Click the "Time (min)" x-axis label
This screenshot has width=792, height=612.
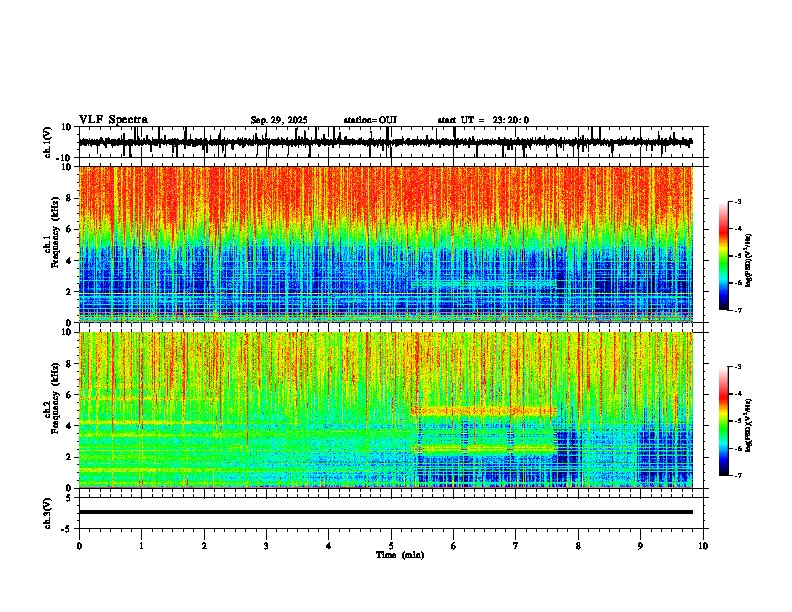[x=400, y=555]
